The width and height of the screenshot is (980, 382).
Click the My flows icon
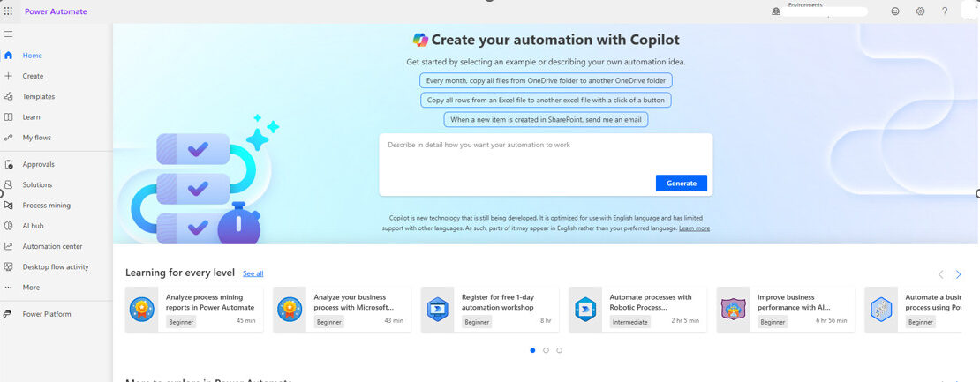click(8, 138)
